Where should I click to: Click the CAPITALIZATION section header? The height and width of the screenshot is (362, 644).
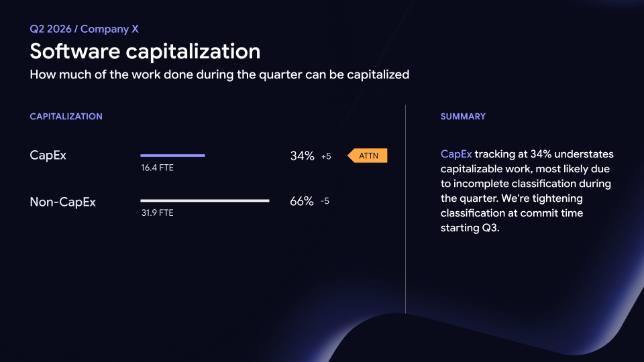click(x=66, y=117)
